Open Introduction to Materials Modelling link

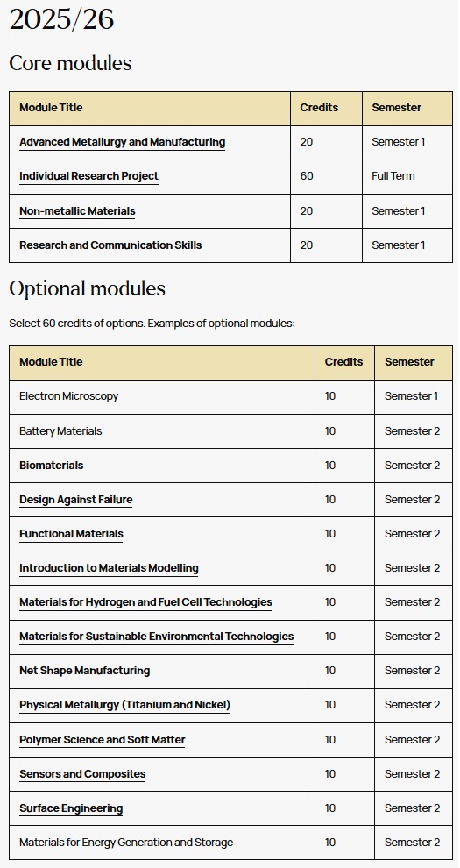[109, 568]
